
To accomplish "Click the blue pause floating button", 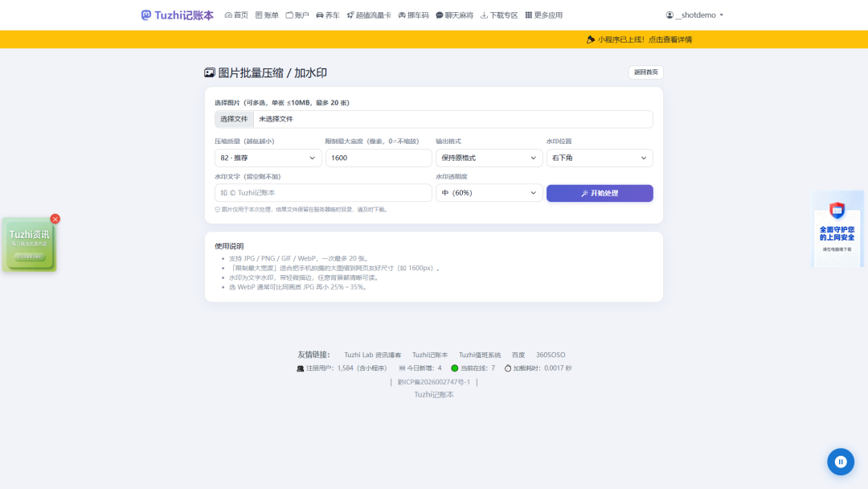I will pyautogui.click(x=841, y=462).
